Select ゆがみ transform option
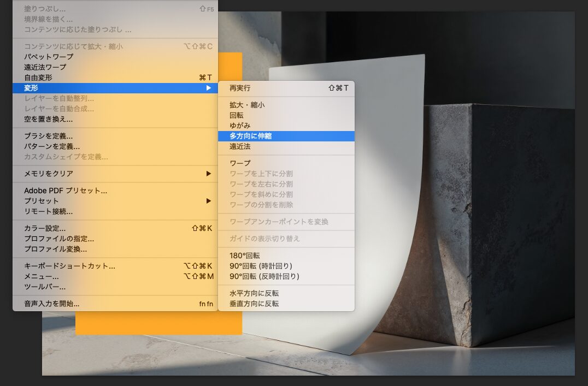This screenshot has width=588, height=386. [x=286, y=126]
